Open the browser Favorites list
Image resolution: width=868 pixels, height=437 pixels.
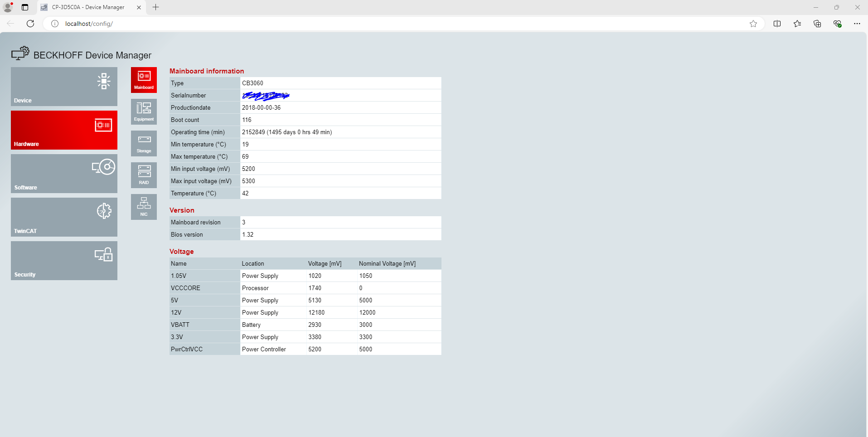(797, 24)
